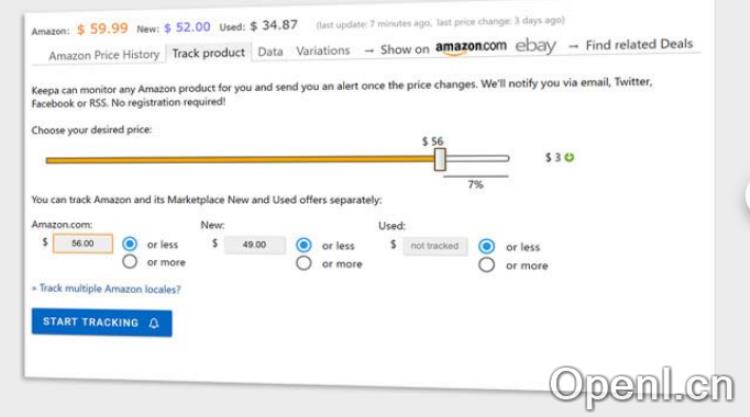Select 'or more' for Used price
The width and height of the screenshot is (750, 417).
(487, 265)
